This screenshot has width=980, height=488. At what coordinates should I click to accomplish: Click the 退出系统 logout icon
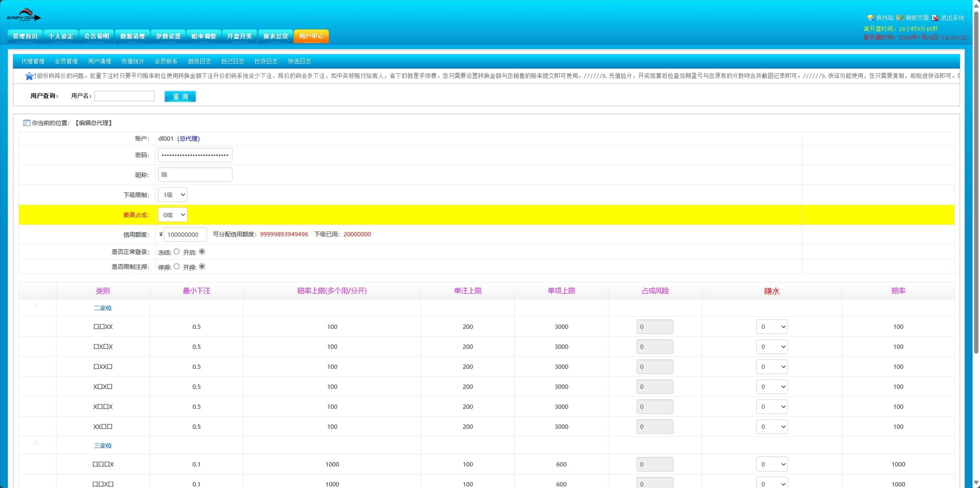(935, 18)
